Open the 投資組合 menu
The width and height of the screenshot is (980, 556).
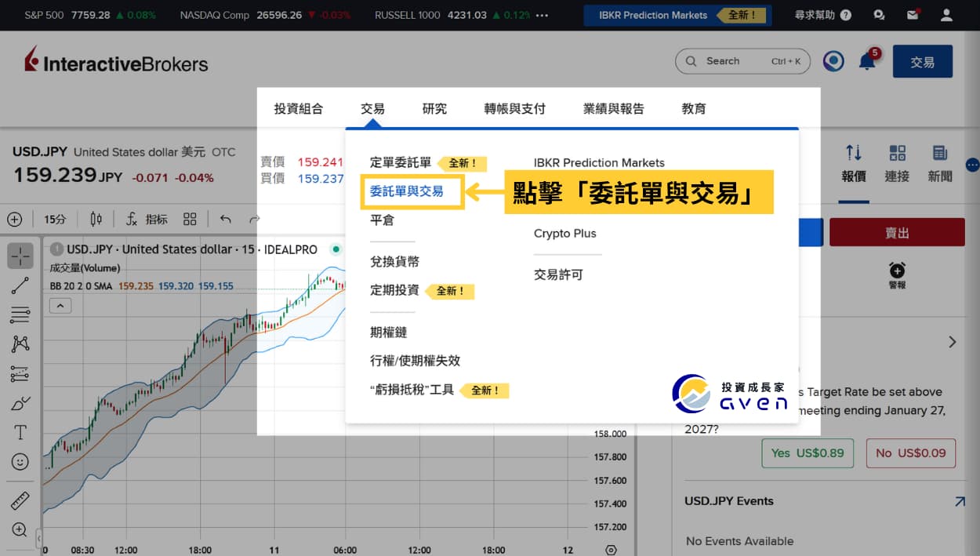[298, 109]
